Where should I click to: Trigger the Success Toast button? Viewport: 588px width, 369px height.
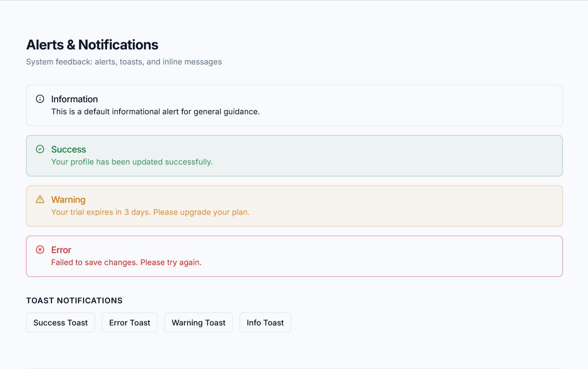[x=61, y=323]
